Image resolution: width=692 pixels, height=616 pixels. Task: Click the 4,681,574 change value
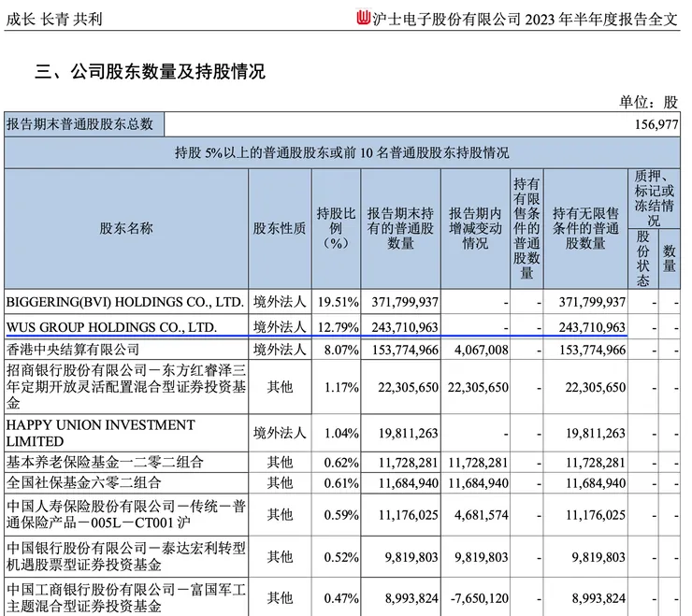point(481,515)
